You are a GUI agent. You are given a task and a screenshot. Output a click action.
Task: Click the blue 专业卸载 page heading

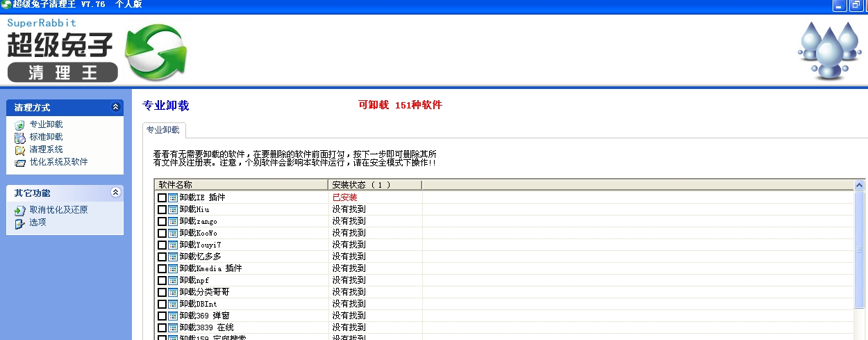(165, 106)
